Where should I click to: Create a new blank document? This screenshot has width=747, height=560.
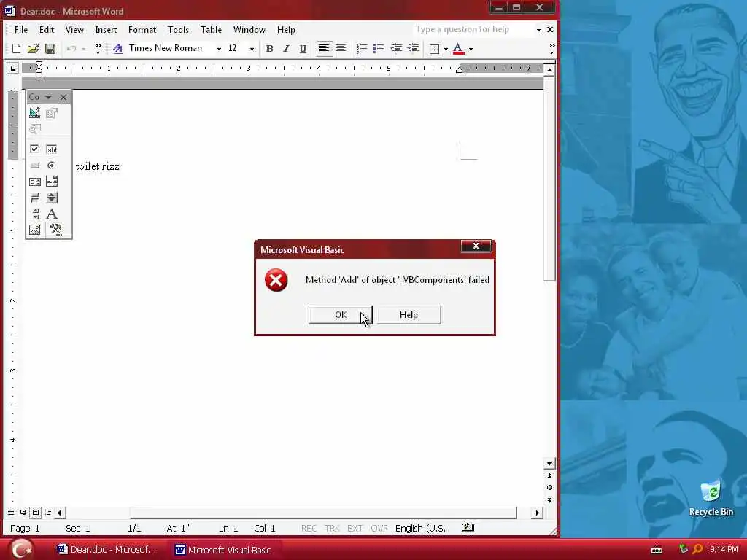(16, 49)
